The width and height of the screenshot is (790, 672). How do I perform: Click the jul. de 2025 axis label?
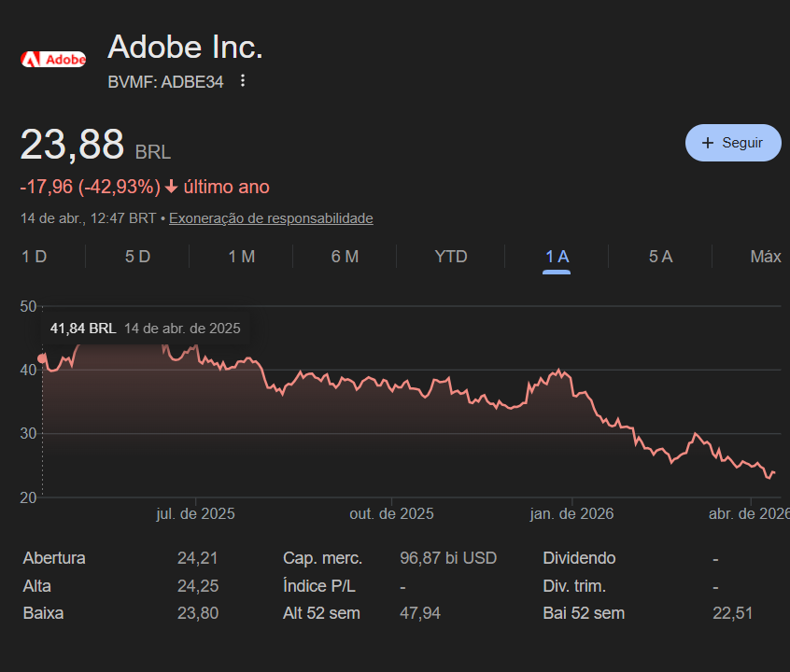point(195,513)
